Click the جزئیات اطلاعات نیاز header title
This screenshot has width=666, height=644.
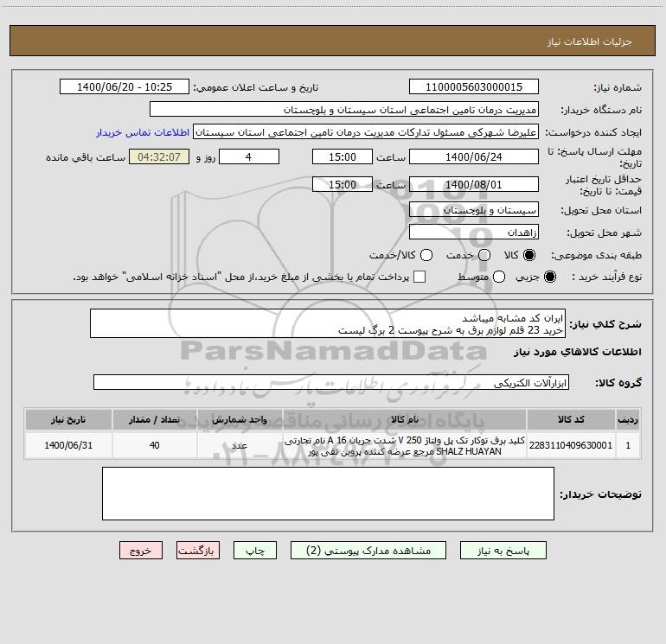point(589,41)
